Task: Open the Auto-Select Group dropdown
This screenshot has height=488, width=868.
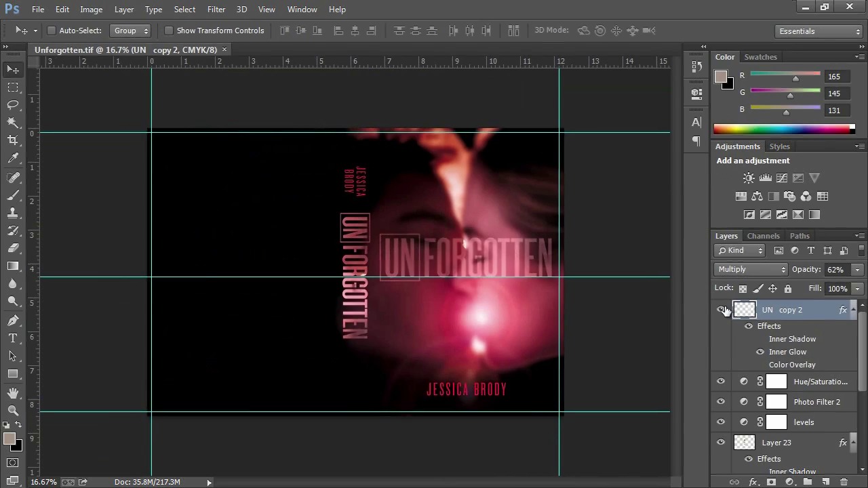Action: (x=131, y=30)
